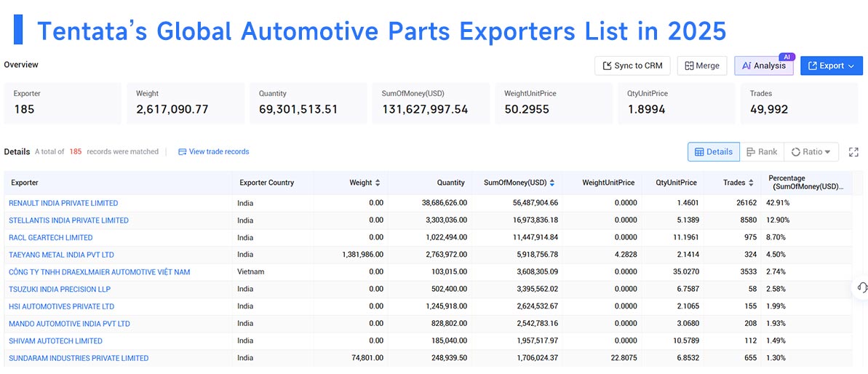Select the WeightUnitPrice card 50.2955
This screenshot has width=868, height=374.
coord(554,103)
